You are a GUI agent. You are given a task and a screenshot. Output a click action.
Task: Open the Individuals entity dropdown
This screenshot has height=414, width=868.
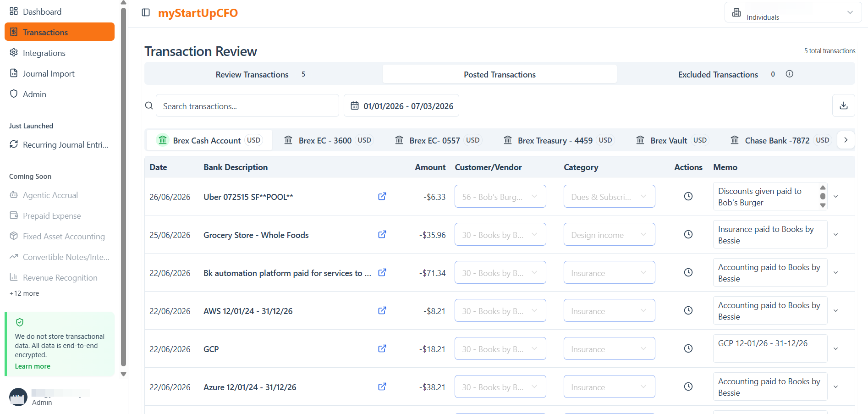coord(793,12)
